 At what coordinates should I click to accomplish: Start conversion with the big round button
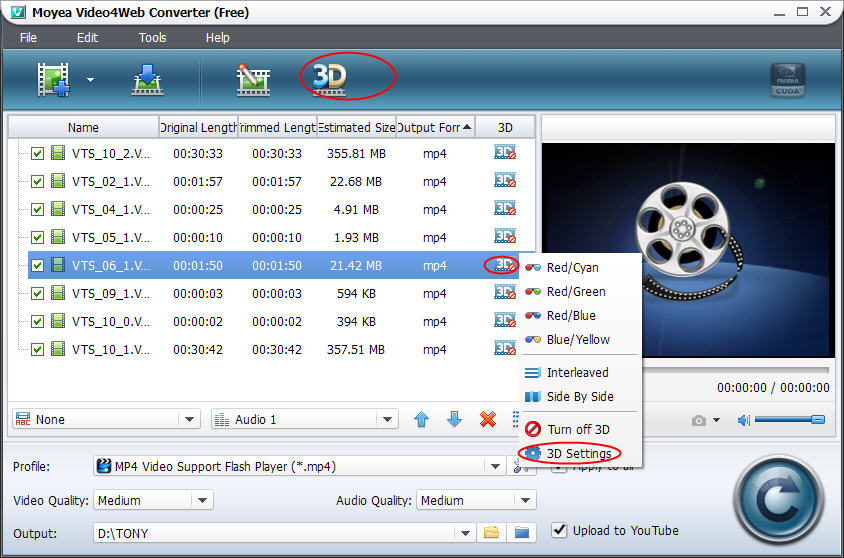pos(778,500)
